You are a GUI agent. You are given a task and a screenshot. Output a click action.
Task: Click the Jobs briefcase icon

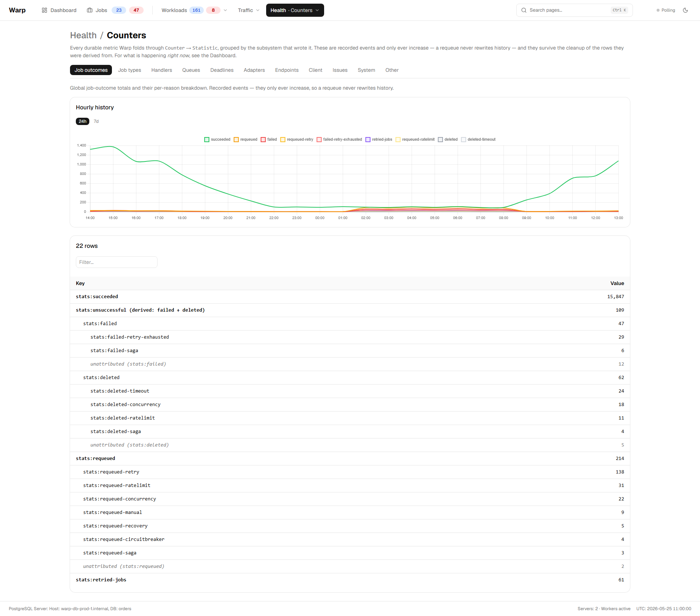(x=90, y=10)
